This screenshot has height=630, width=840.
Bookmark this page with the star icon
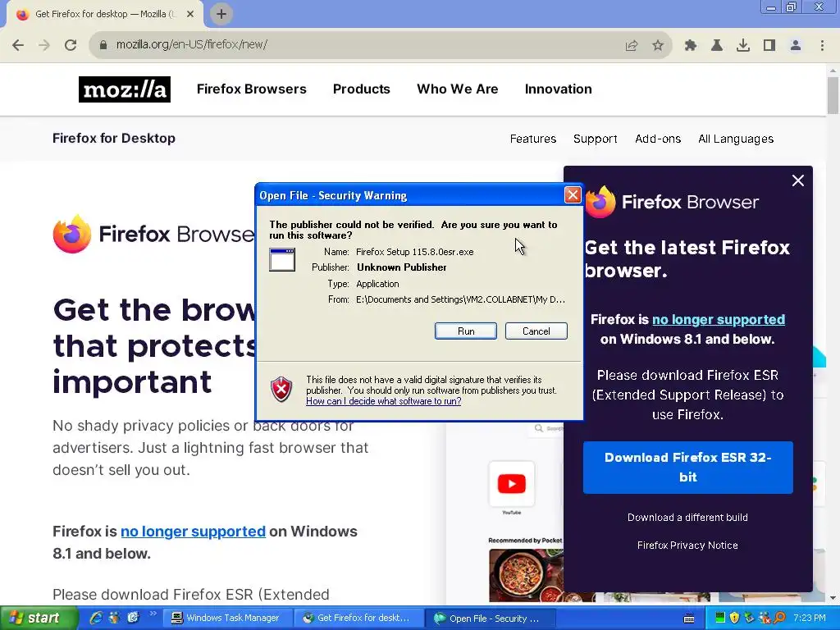[658, 46]
